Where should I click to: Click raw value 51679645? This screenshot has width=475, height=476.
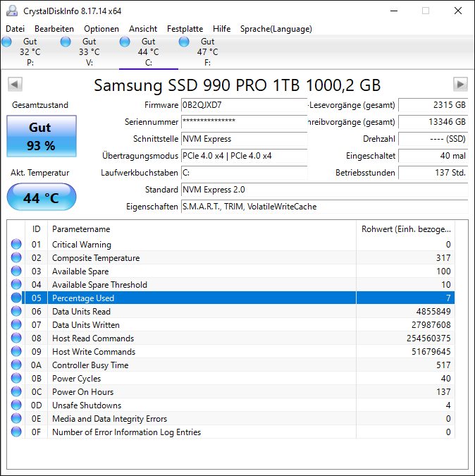point(431,352)
